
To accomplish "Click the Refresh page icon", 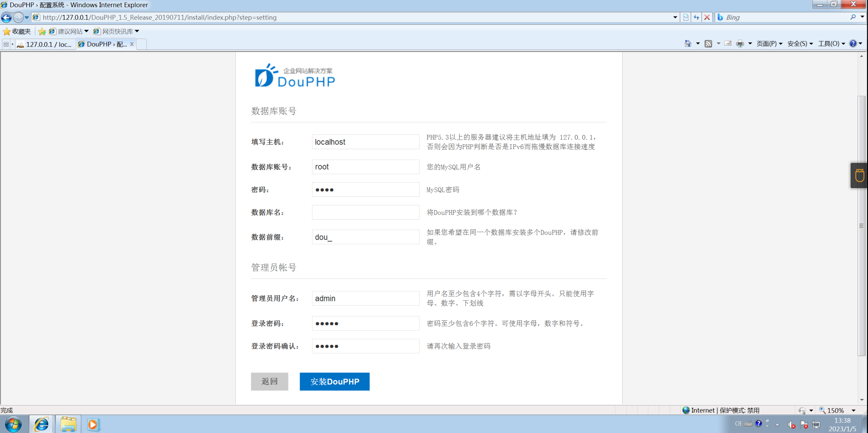I will pos(696,17).
